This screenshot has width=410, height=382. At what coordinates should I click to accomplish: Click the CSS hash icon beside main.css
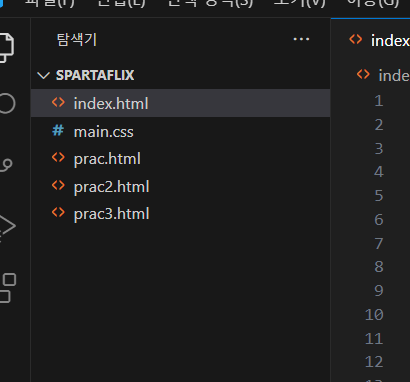click(x=58, y=130)
